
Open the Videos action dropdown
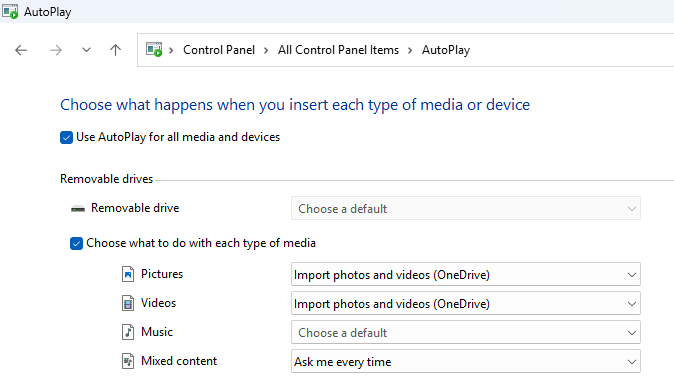pyautogui.click(x=466, y=304)
